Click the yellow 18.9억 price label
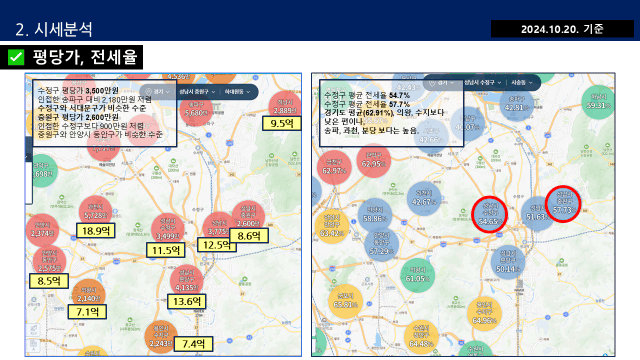Image resolution: width=640 pixels, height=360 pixels. coord(96,231)
